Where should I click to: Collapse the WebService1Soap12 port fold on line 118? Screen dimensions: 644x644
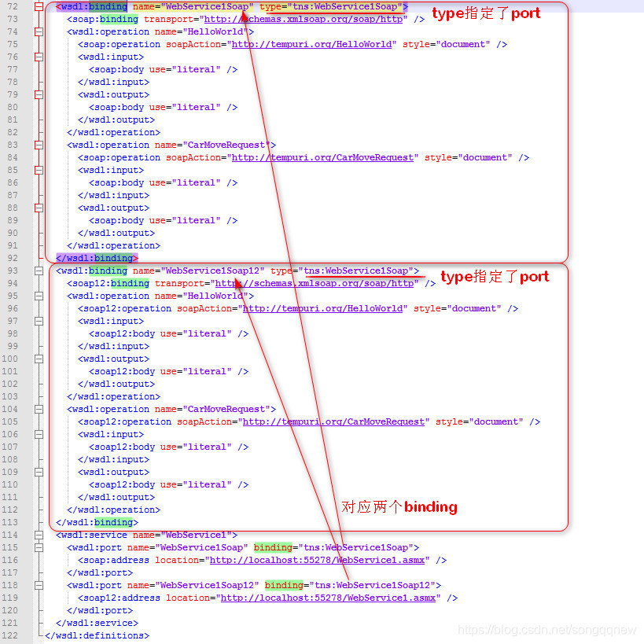click(39, 585)
